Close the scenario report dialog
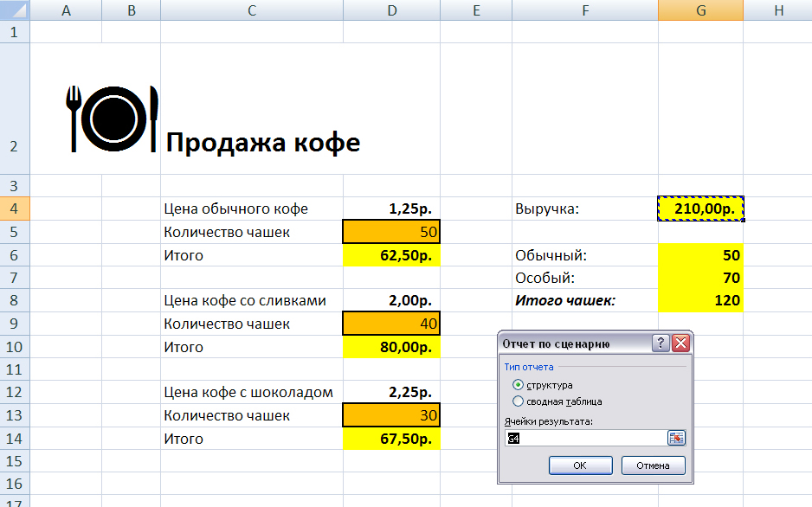This screenshot has height=507, width=812. pos(681,343)
